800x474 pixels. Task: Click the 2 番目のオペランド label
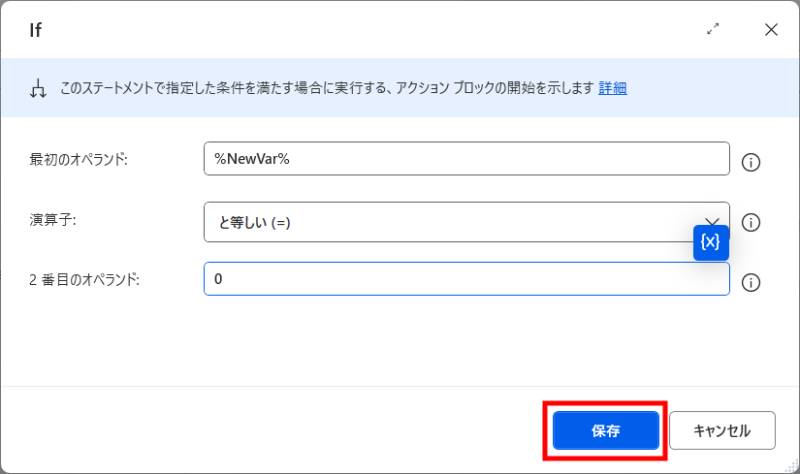[x=84, y=280]
